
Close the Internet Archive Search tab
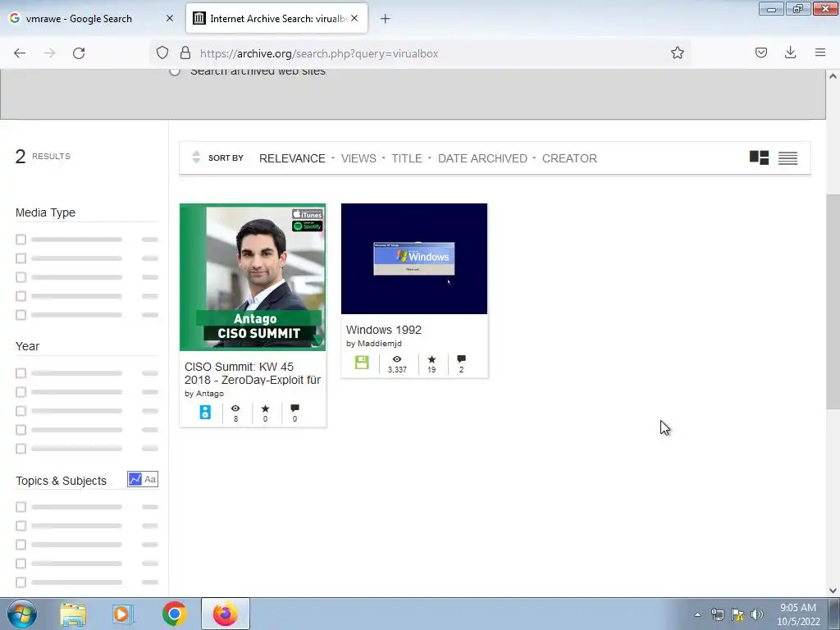pos(354,18)
